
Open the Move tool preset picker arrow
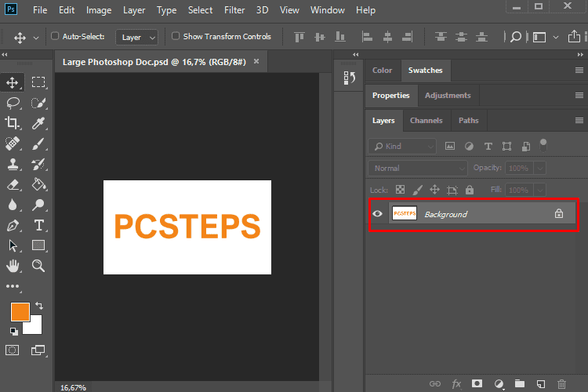(36, 38)
